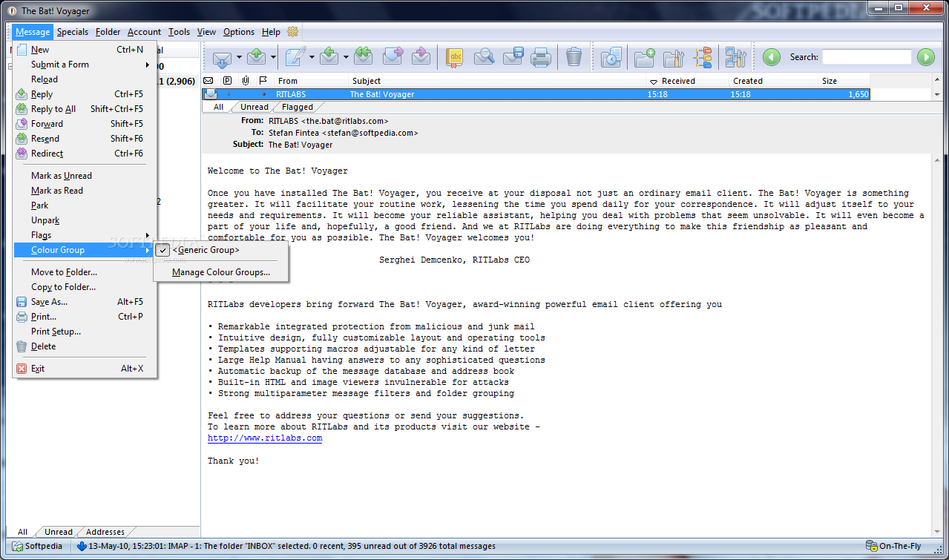Switch to Unread tab above message header
Viewport: 949px width, 560px height.
(255, 107)
